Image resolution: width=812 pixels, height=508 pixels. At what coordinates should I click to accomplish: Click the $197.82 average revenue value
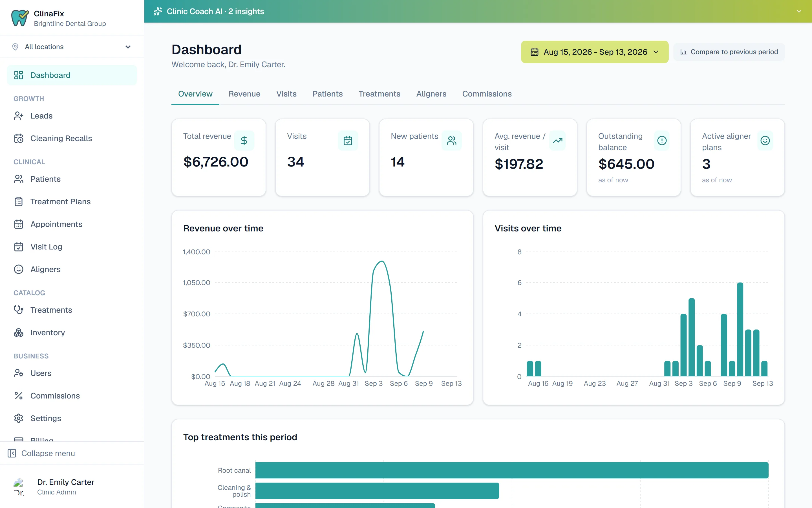point(519,164)
